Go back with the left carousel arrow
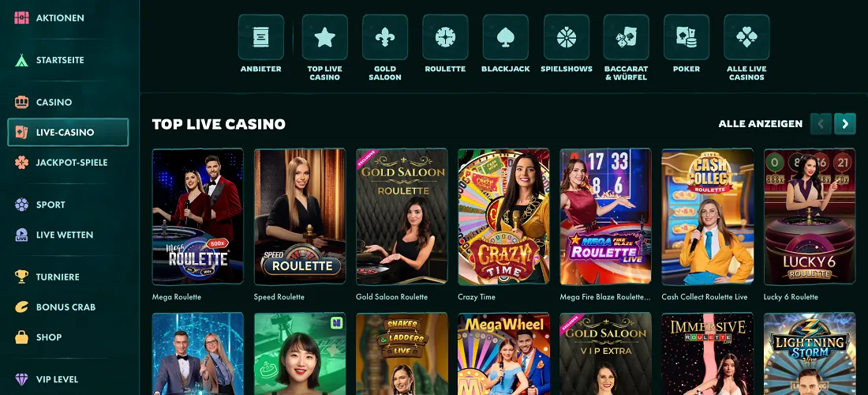Image resolution: width=868 pixels, height=395 pixels. pyautogui.click(x=821, y=124)
